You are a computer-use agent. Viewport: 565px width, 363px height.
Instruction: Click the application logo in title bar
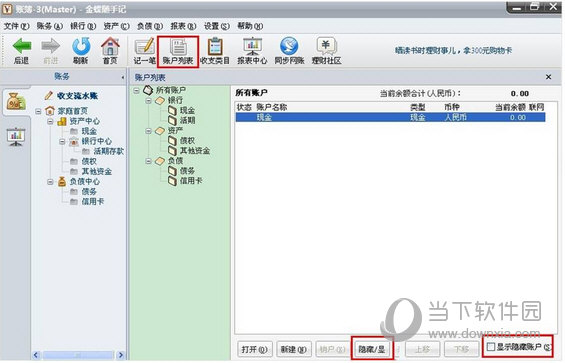(x=7, y=9)
